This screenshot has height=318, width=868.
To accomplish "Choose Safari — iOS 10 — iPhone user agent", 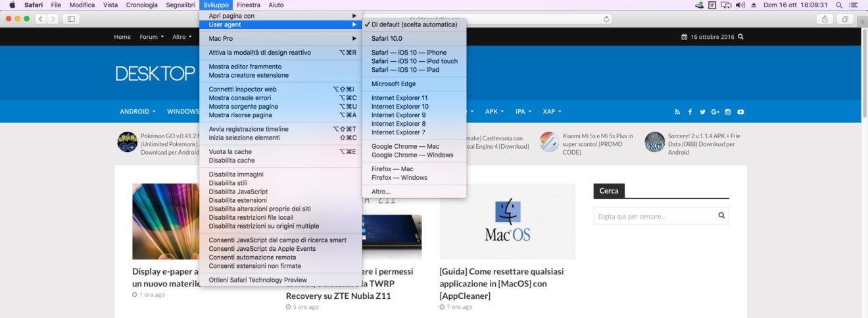I will [x=414, y=53].
